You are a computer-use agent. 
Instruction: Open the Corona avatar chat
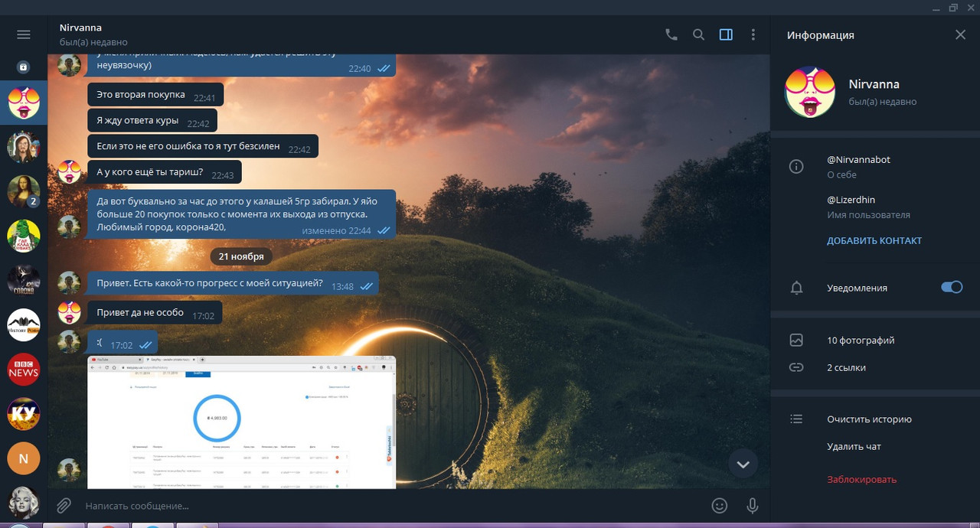pyautogui.click(x=24, y=280)
